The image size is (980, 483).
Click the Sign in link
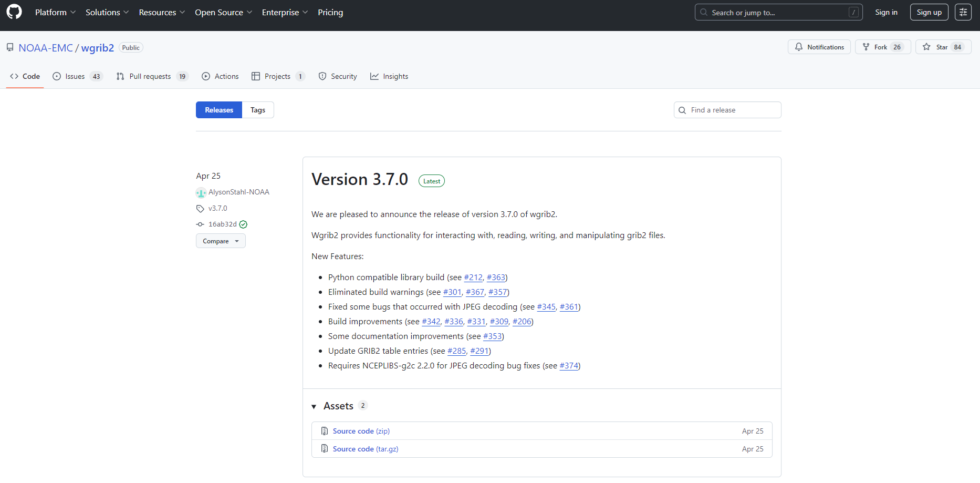tap(886, 12)
